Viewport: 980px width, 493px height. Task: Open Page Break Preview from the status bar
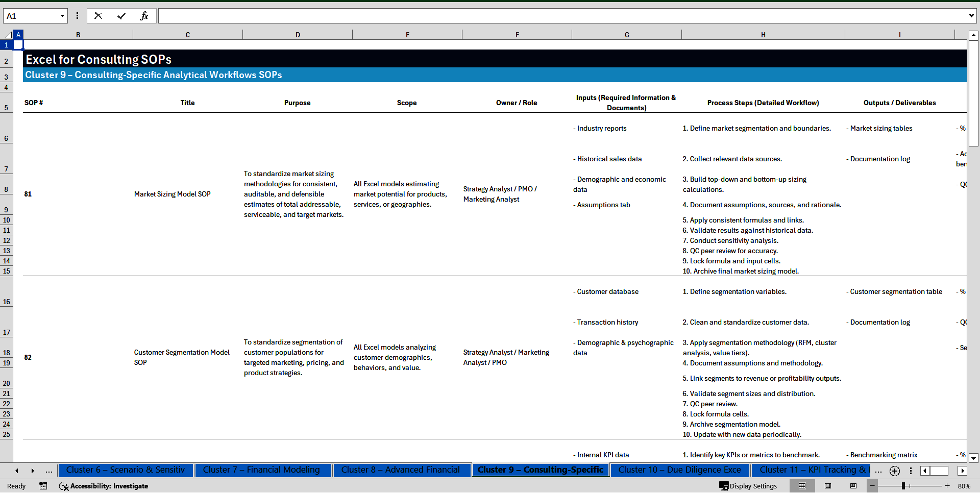pyautogui.click(x=853, y=486)
